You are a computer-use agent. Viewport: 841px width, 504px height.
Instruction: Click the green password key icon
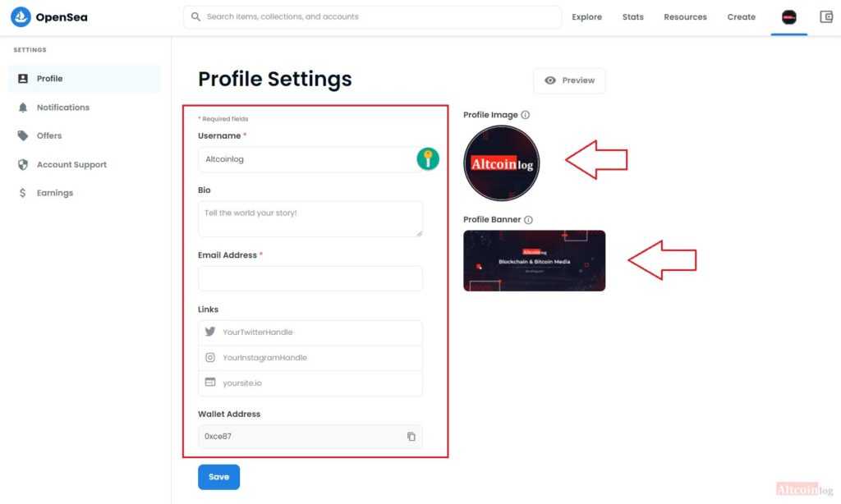(427, 159)
